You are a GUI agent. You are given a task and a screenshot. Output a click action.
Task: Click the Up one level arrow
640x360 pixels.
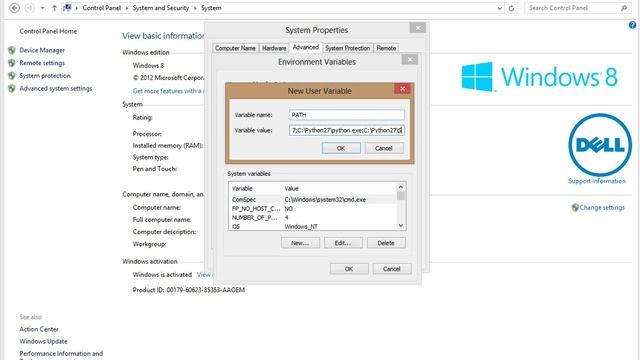54,8
